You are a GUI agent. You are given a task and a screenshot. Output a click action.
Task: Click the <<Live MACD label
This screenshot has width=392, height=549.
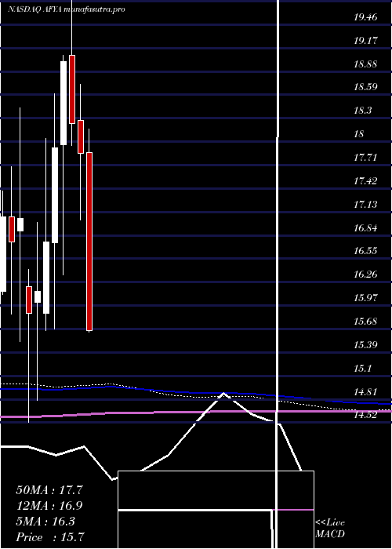[330, 529]
